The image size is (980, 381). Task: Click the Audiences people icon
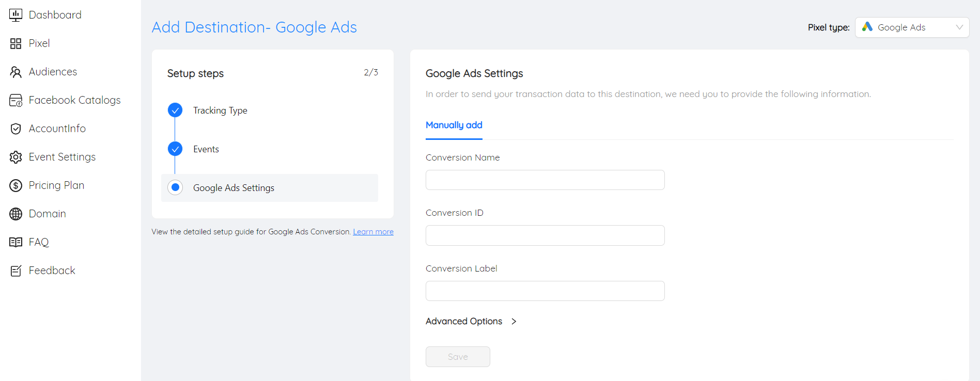tap(16, 72)
